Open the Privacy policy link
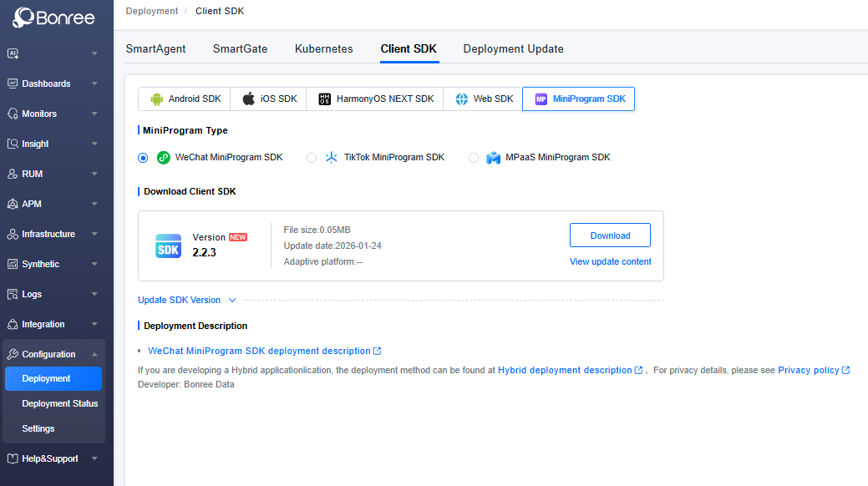 coord(808,370)
